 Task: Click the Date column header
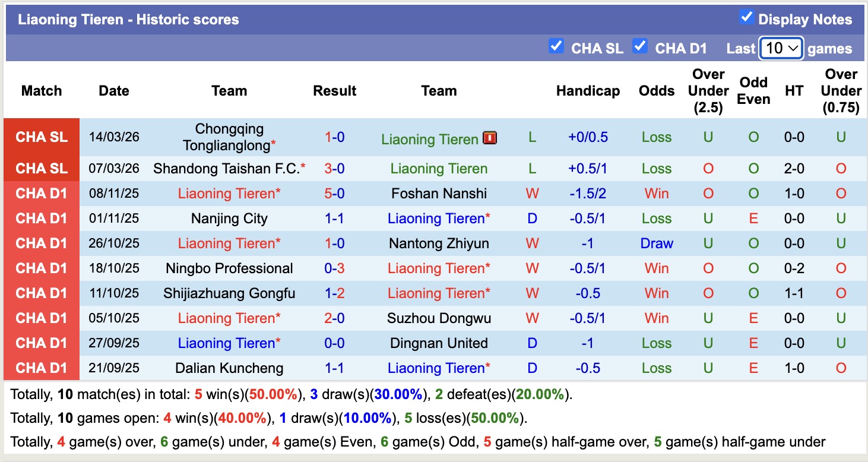tap(113, 90)
